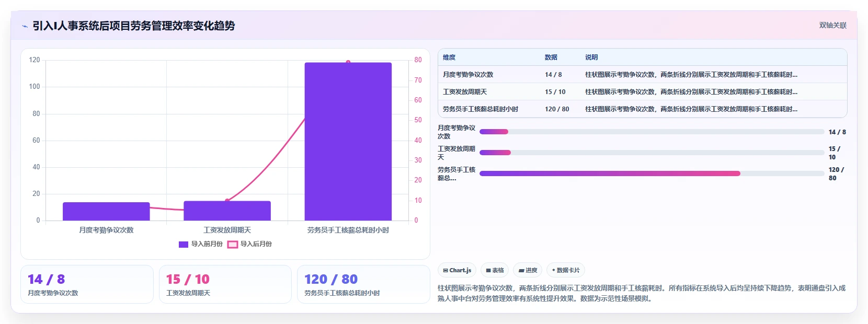Select the 进度 tag chip
868x324 pixels.
[x=528, y=270]
